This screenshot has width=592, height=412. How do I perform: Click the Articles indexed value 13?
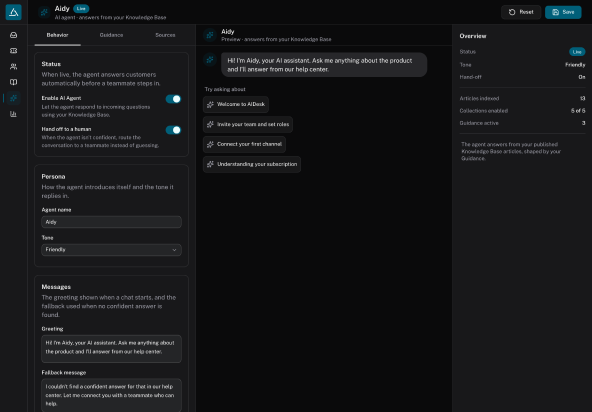point(583,99)
